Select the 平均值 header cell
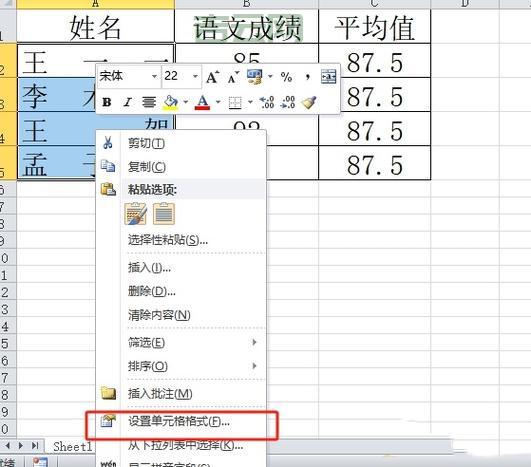The image size is (531, 467). click(x=375, y=26)
